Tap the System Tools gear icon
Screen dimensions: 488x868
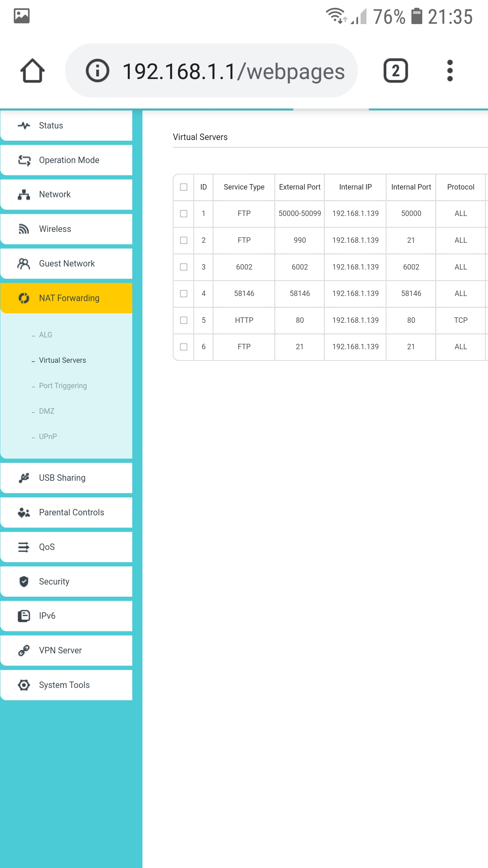(24, 685)
